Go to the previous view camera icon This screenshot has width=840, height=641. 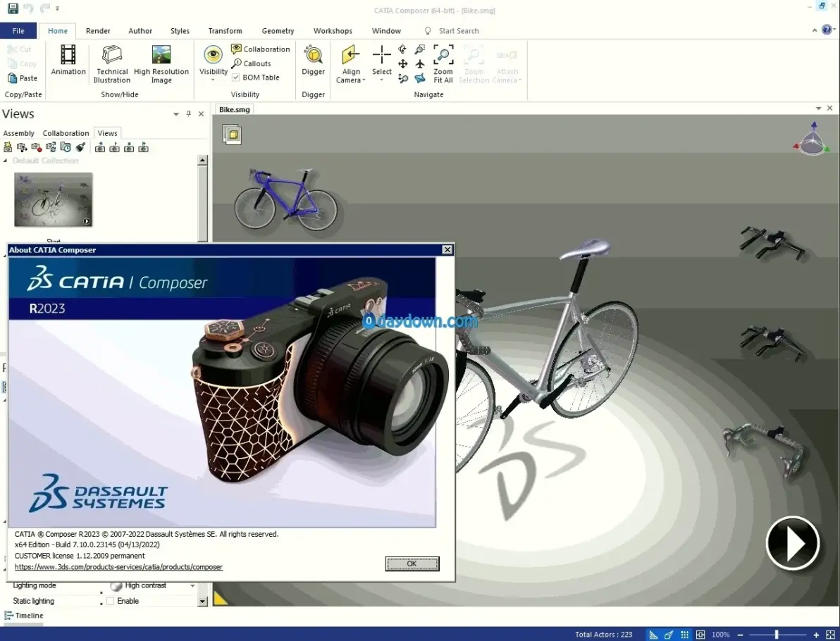point(100,148)
